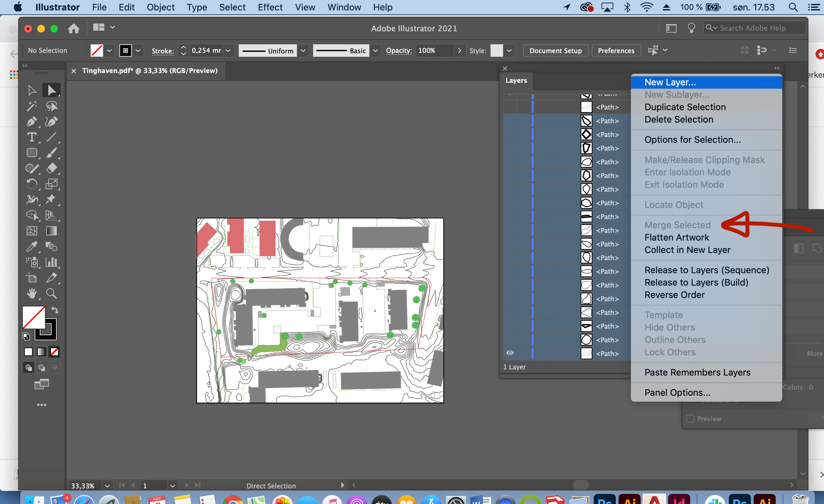Click the Fill color swatch
Screen dimensions: 824x504
click(33, 317)
